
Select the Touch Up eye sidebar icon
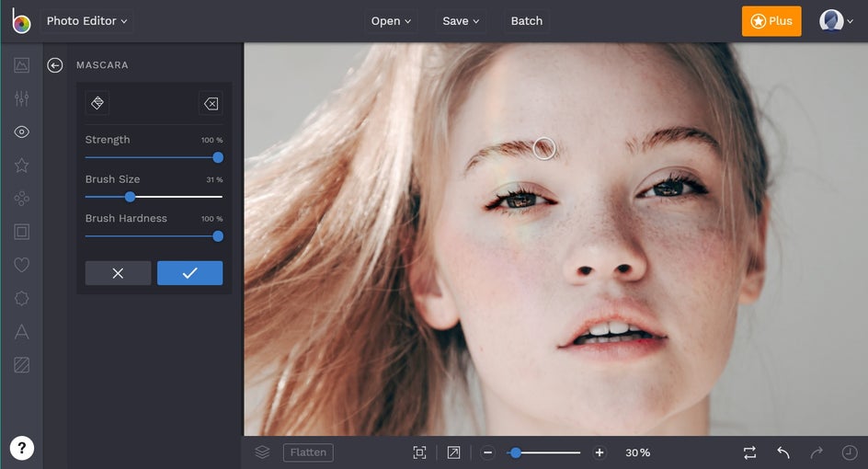(x=21, y=132)
